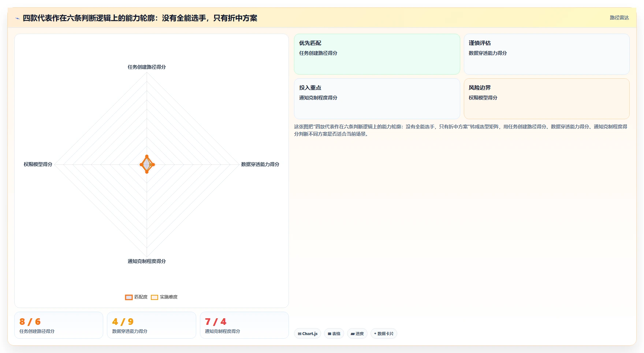The image size is (644, 353).
Task: Open the 优先匹配 card
Action: point(377,54)
